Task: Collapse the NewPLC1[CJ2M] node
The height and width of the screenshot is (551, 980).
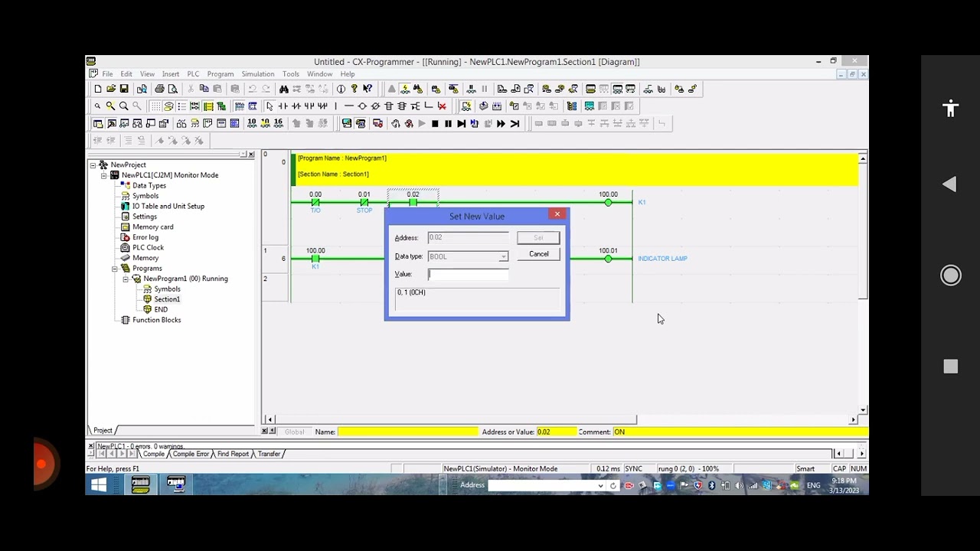Action: [x=104, y=175]
